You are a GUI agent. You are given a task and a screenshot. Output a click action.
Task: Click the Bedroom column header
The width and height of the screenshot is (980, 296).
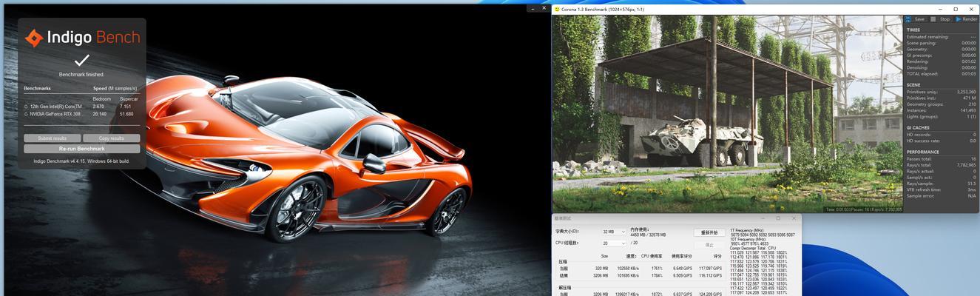[101, 98]
